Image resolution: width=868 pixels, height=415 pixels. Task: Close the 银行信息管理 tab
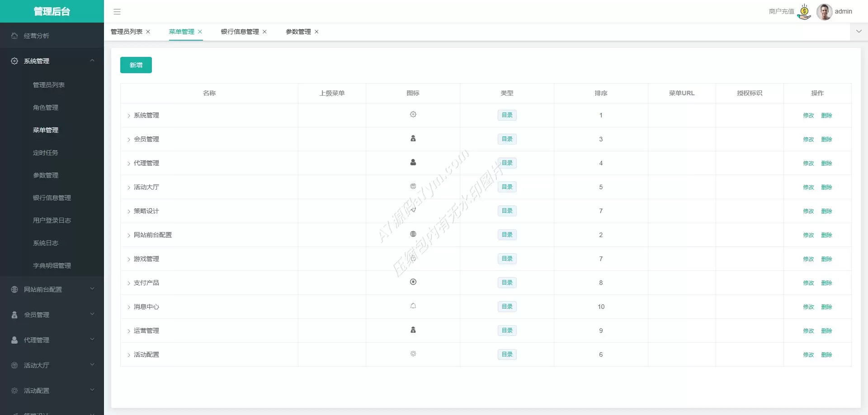pos(264,32)
